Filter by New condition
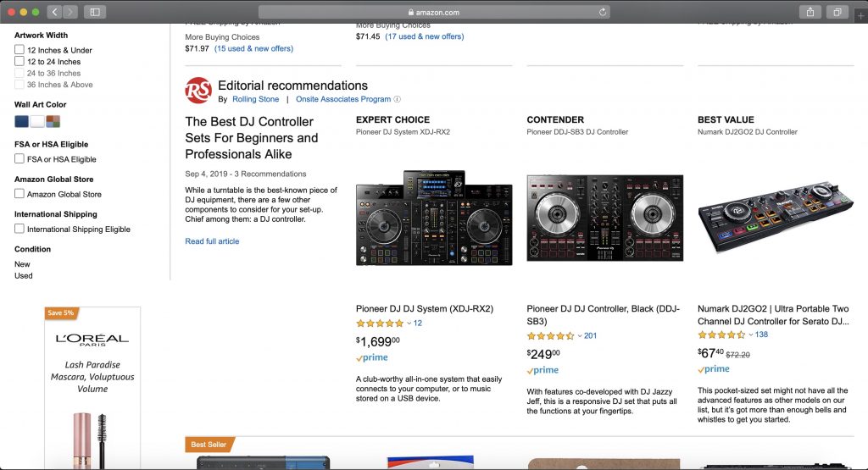 coord(22,264)
